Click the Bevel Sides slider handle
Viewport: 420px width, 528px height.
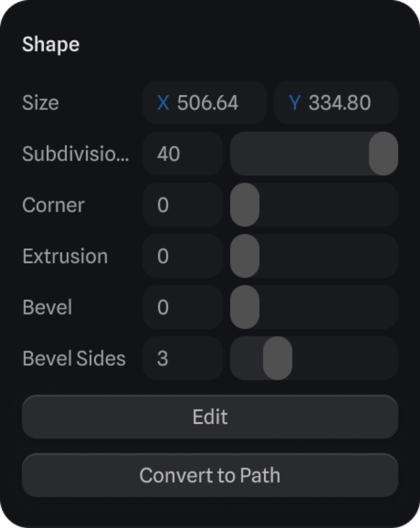[x=278, y=358]
